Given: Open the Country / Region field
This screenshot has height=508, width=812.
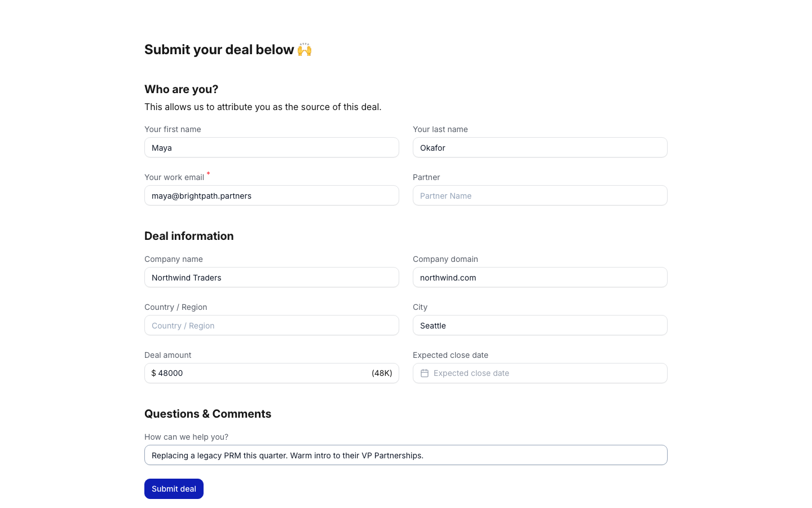Looking at the screenshot, I should coord(272,325).
